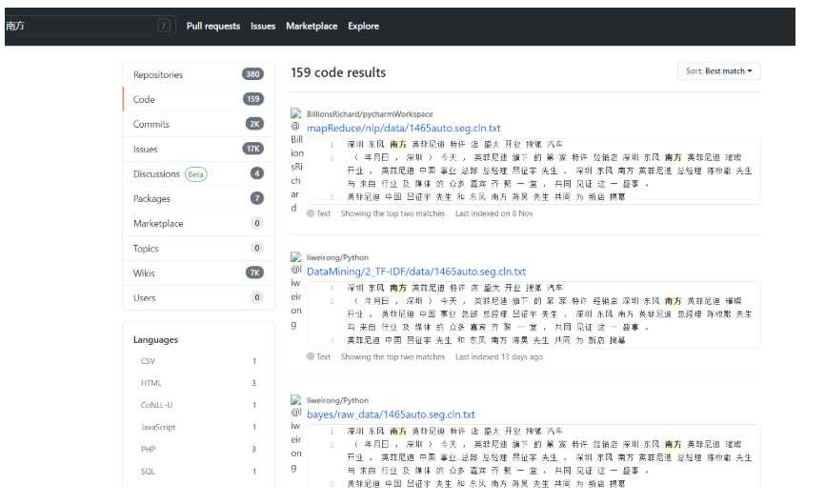Click the 2K commits count badge

tap(254, 124)
